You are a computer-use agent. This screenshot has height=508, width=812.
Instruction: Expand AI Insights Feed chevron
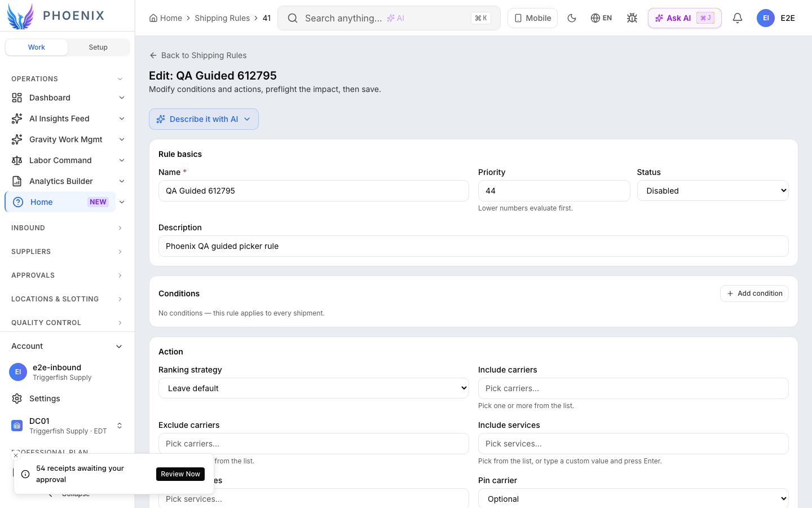(x=122, y=119)
